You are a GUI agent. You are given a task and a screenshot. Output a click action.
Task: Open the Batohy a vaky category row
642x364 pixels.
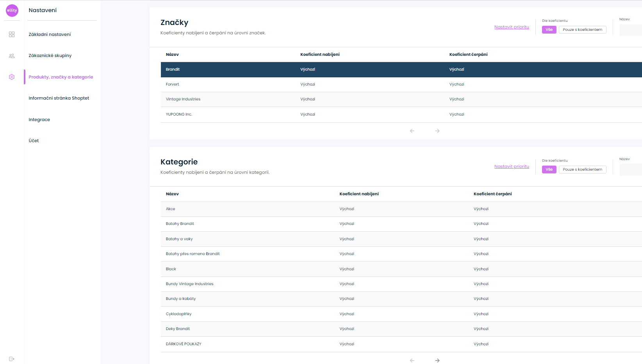pyautogui.click(x=401, y=239)
